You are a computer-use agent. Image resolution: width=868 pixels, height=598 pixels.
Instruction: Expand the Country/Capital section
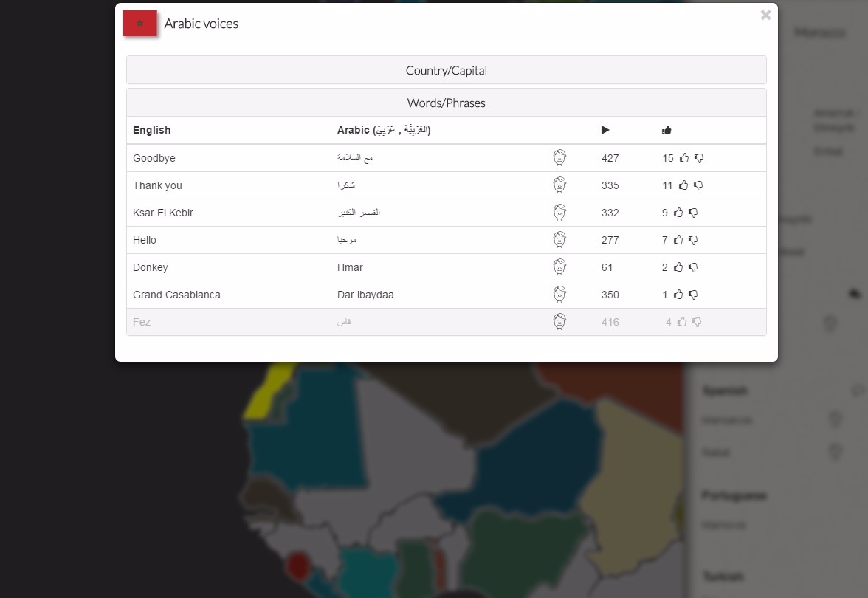446,71
